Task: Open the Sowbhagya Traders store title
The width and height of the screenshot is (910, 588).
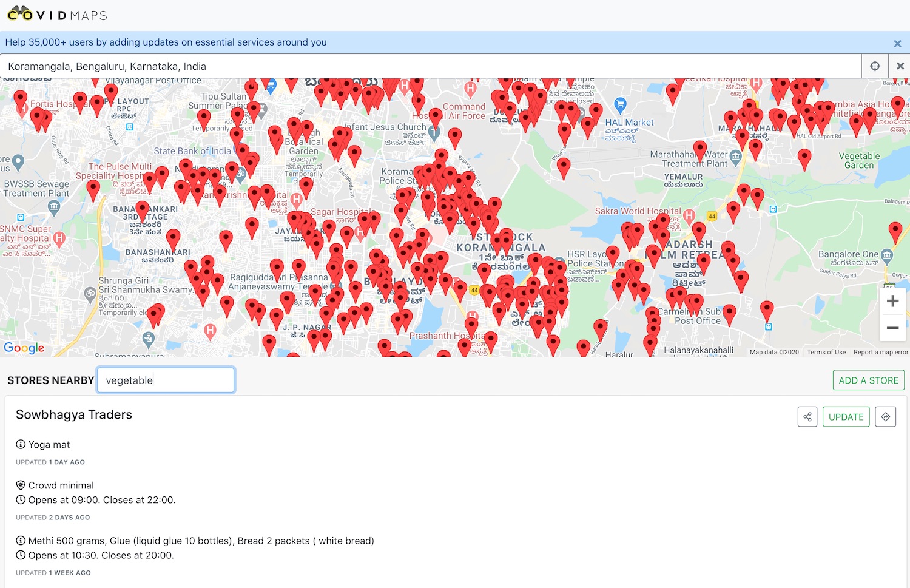Action: [x=74, y=414]
